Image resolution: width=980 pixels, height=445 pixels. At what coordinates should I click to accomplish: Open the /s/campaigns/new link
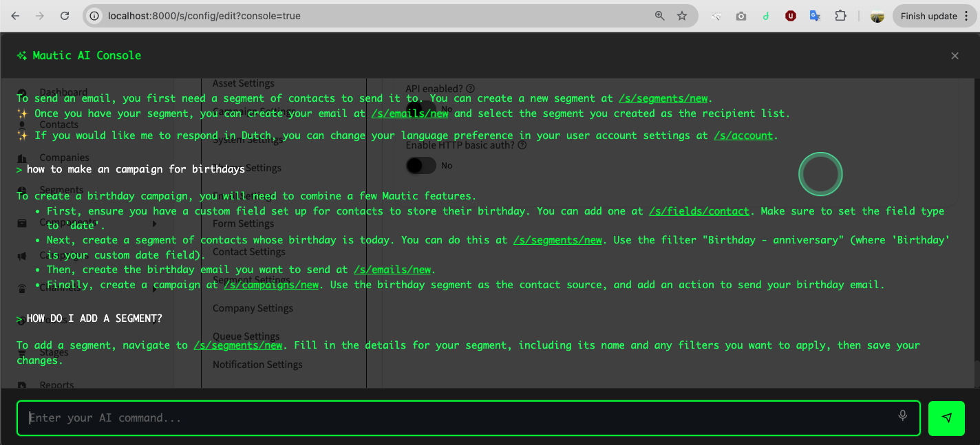(271, 285)
